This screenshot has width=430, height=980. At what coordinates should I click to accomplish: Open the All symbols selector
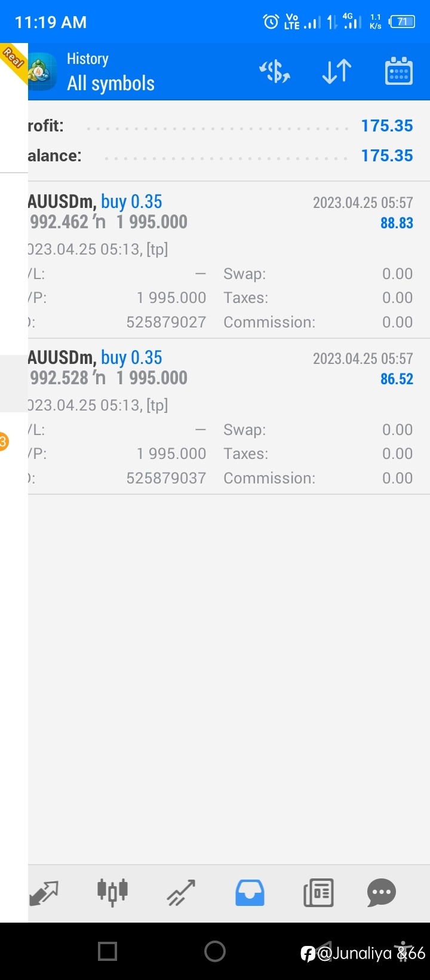coord(110,84)
